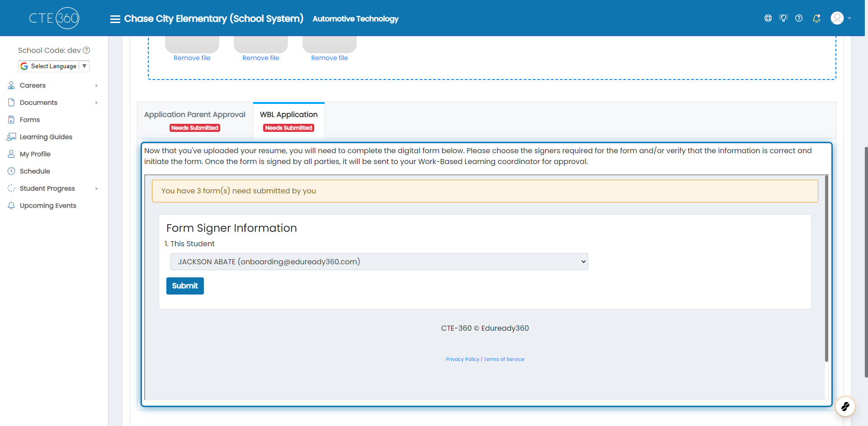Click the My Profile person icon
This screenshot has width=868, height=426.
click(x=11, y=154)
